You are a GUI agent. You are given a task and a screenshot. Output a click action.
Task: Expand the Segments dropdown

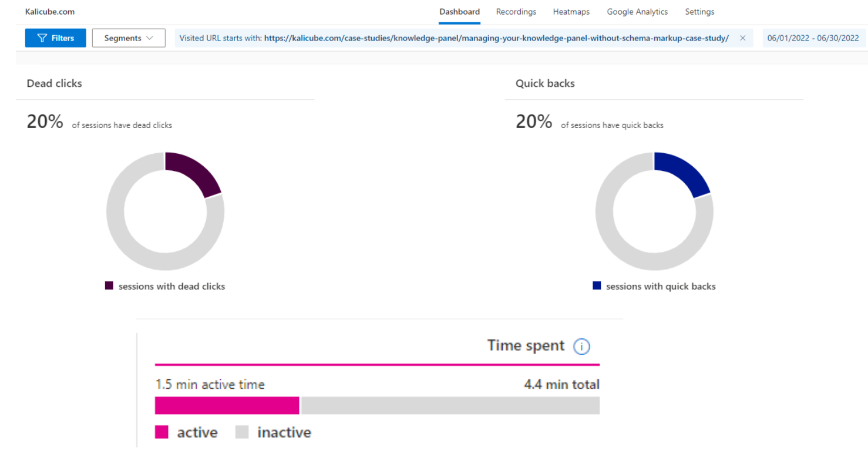coord(129,38)
